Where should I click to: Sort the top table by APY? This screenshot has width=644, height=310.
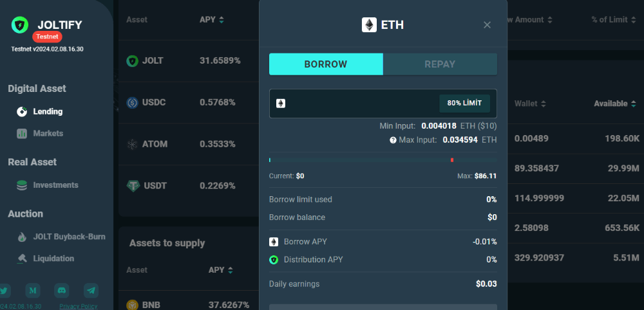(212, 20)
